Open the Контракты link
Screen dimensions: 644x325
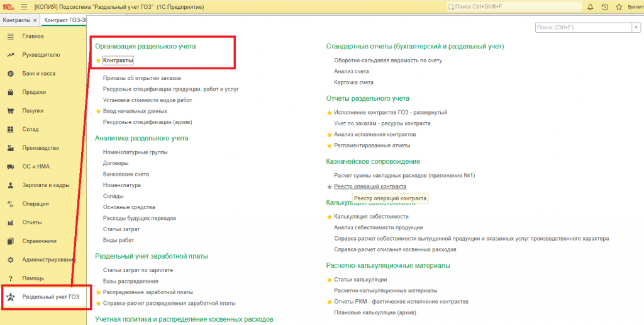coord(118,61)
